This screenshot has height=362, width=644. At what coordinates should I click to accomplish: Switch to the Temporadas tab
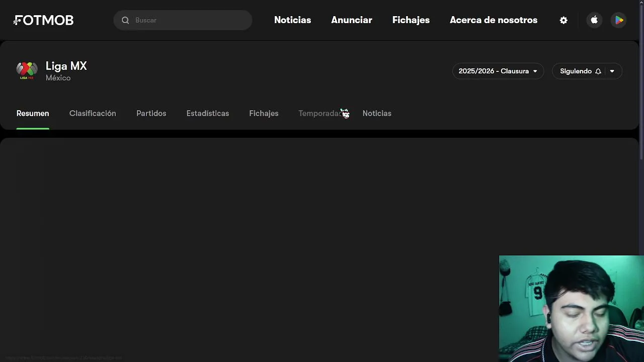[320, 114]
